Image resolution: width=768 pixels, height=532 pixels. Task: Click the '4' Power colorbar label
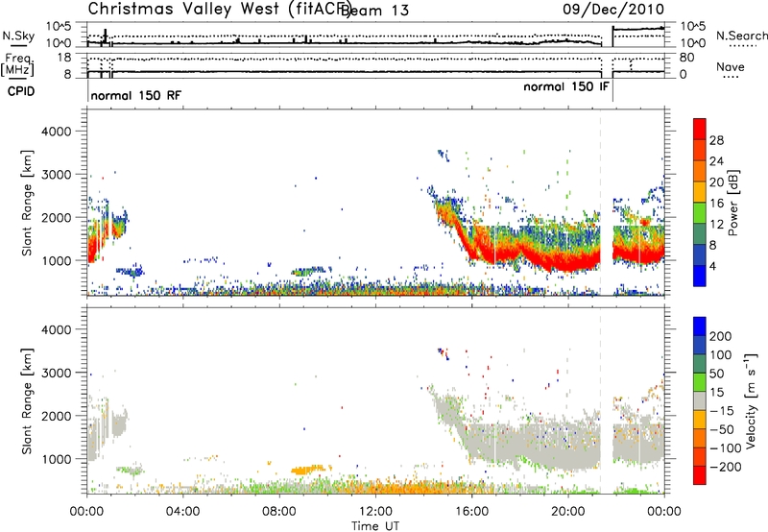pyautogui.click(x=713, y=267)
